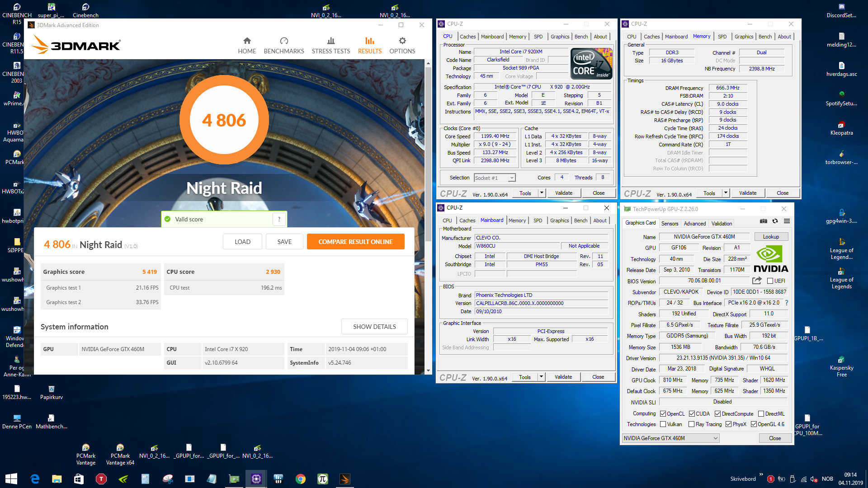The height and width of the screenshot is (488, 868).
Task: Open the Results section in 3DMark
Action: click(x=370, y=46)
